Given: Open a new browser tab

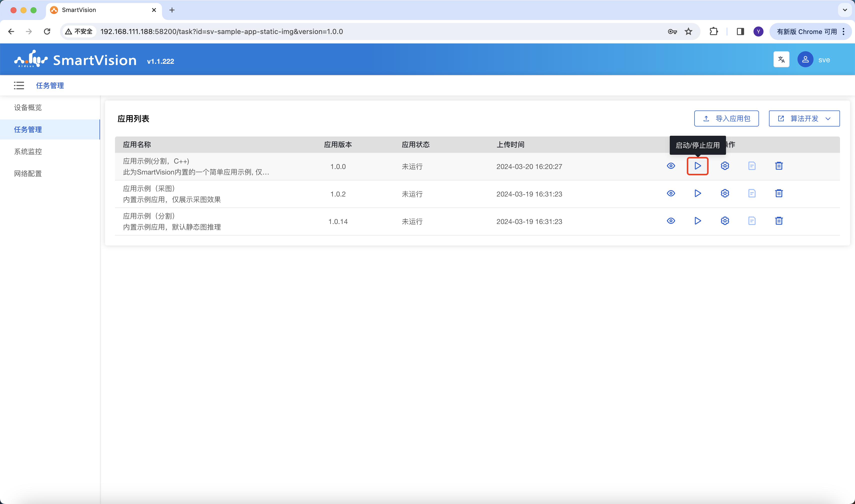Looking at the screenshot, I should [x=172, y=10].
